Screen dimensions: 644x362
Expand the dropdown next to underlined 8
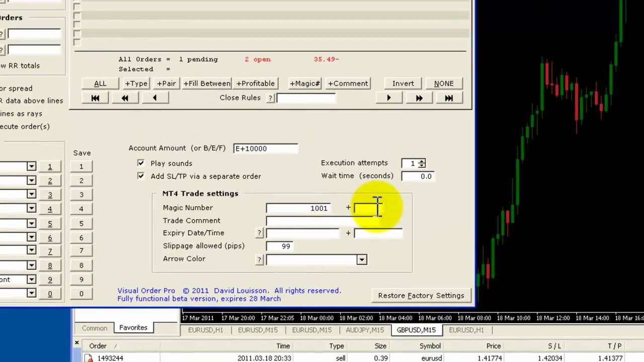point(31,265)
